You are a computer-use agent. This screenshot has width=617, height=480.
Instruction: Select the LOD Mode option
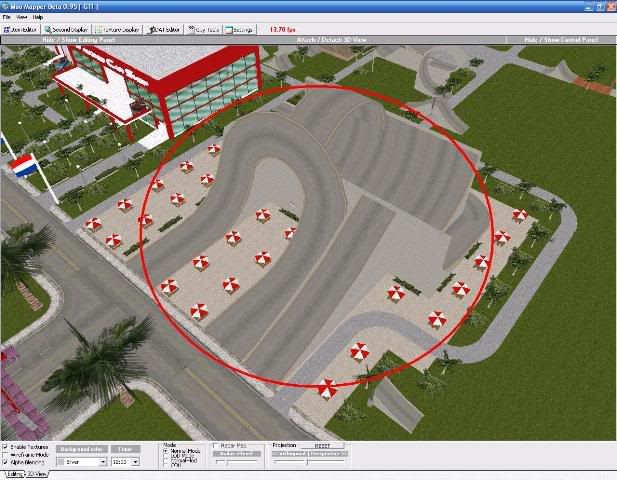[x=166, y=456]
